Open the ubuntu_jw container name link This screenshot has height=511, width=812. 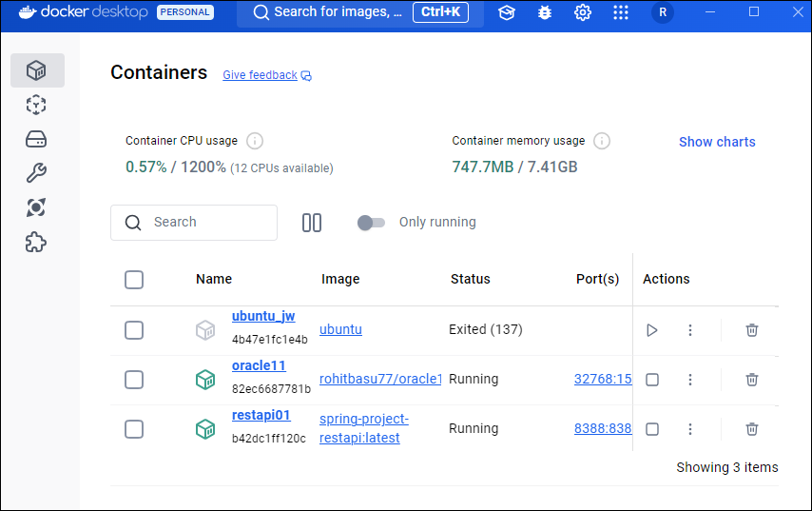[x=263, y=316]
